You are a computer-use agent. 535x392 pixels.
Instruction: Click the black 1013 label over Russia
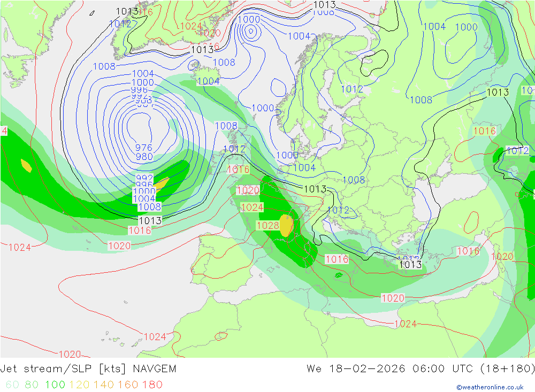[x=498, y=92]
